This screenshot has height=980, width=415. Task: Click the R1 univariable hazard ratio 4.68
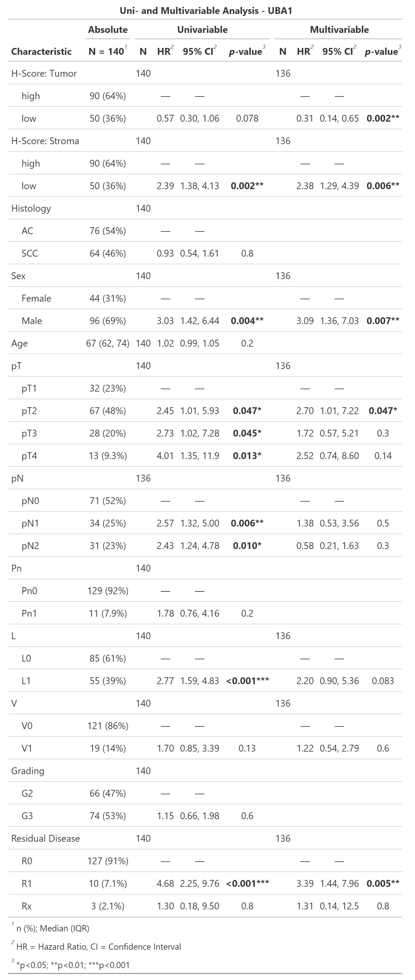[x=165, y=883]
